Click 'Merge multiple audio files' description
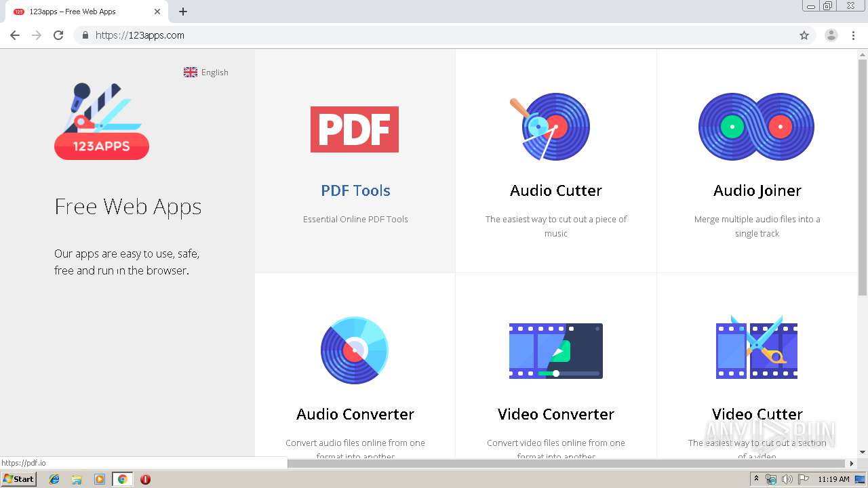The width and height of the screenshot is (868, 488). pyautogui.click(x=757, y=226)
